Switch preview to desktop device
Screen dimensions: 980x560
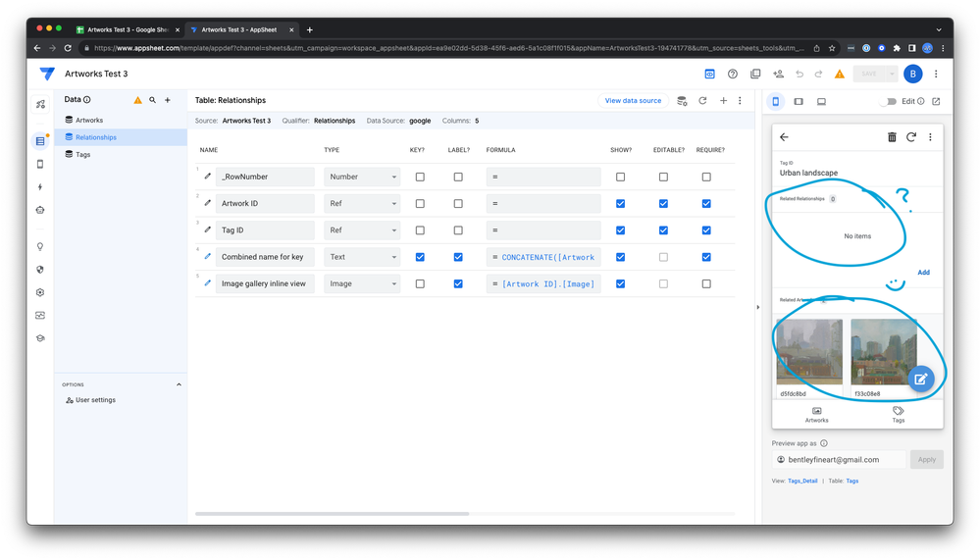pyautogui.click(x=821, y=101)
